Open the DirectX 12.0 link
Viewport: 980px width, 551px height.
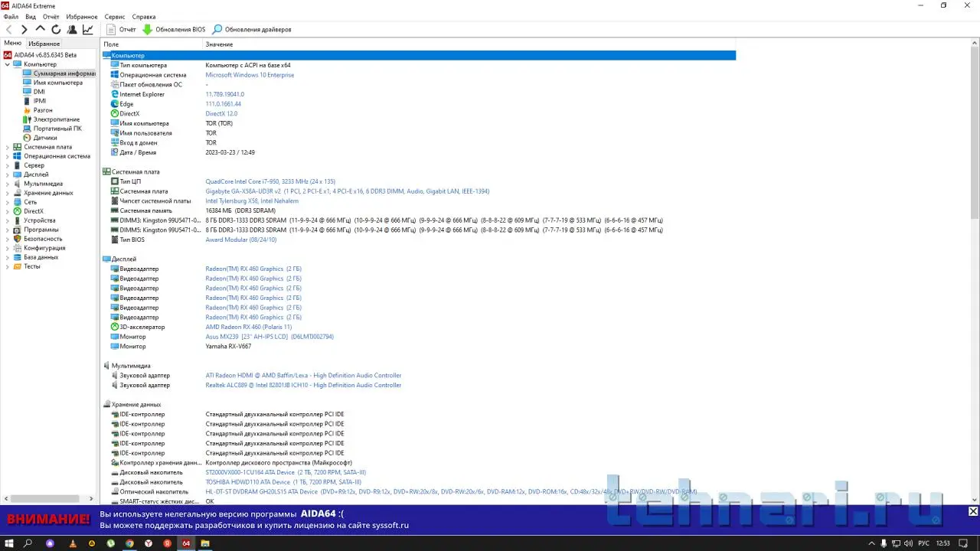[x=221, y=114]
